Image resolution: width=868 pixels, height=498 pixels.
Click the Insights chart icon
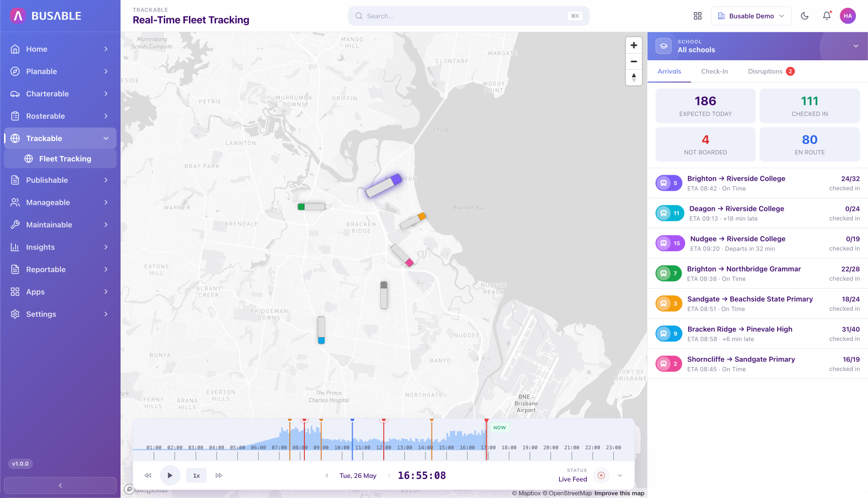[x=15, y=247]
